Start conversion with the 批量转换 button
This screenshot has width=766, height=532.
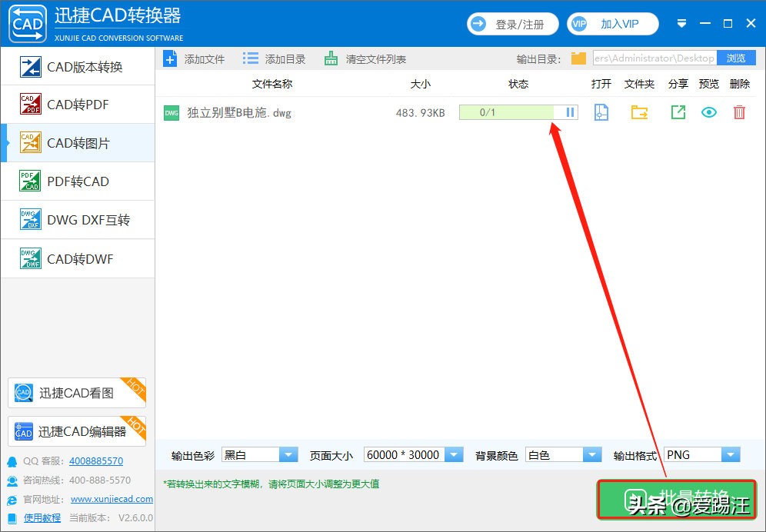click(677, 500)
